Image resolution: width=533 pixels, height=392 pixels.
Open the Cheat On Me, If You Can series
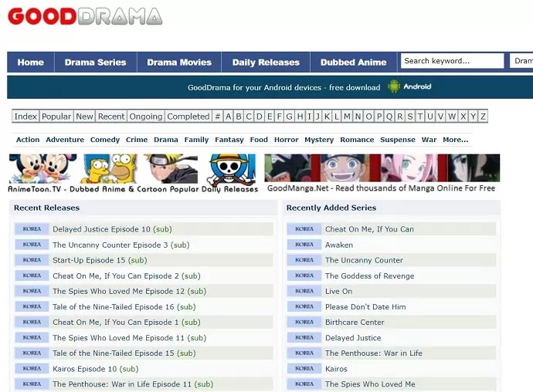pos(369,229)
